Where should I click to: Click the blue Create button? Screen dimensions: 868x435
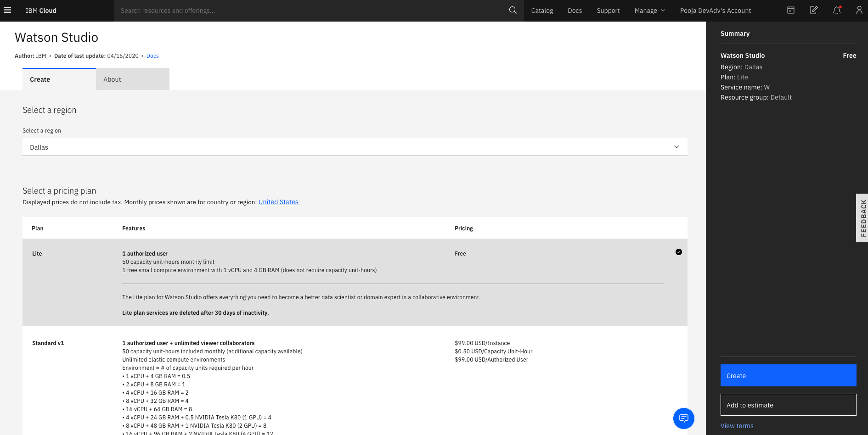(789, 375)
